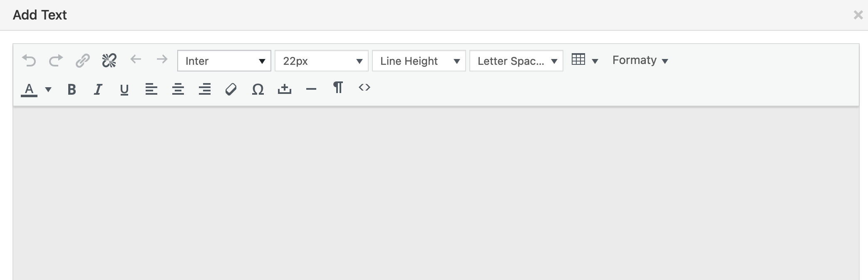Click inside the empty text editing area
This screenshot has width=868, height=280.
(435, 191)
